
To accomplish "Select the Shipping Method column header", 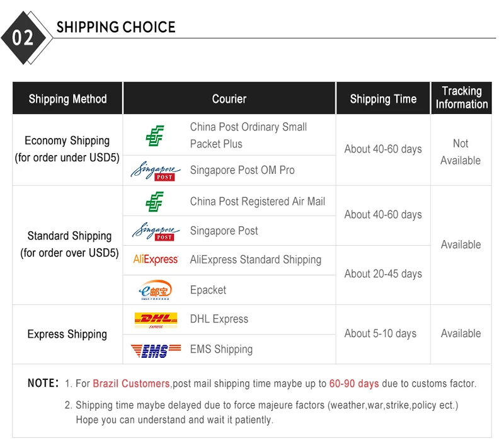I will (x=67, y=99).
